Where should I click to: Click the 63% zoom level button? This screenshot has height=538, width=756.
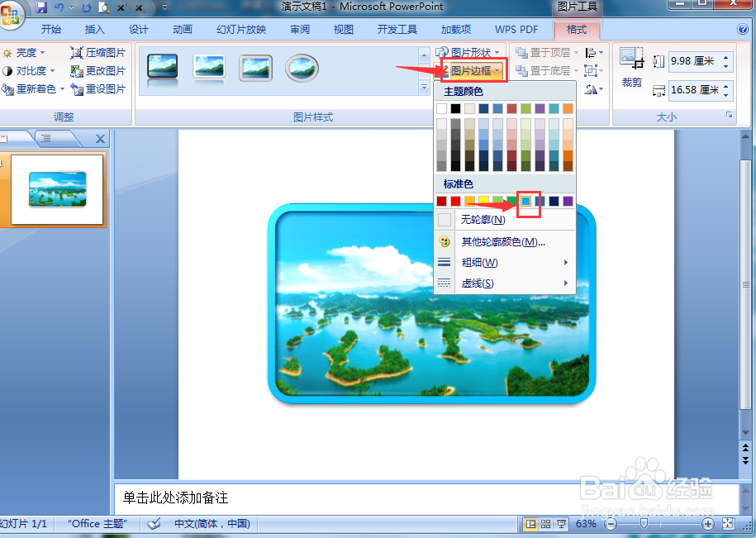tap(586, 524)
